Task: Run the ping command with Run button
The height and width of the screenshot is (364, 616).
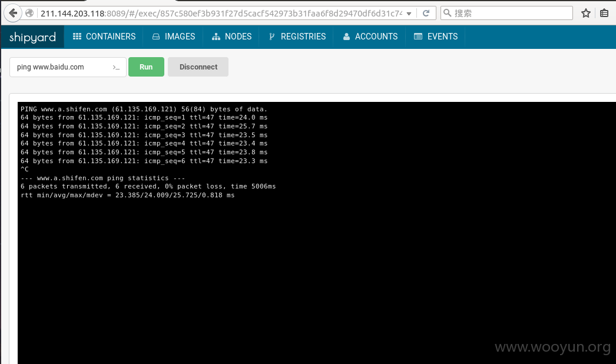Action: 146,67
